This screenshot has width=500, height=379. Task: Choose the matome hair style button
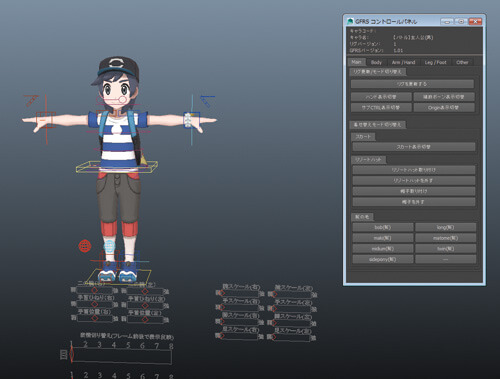coord(445,238)
